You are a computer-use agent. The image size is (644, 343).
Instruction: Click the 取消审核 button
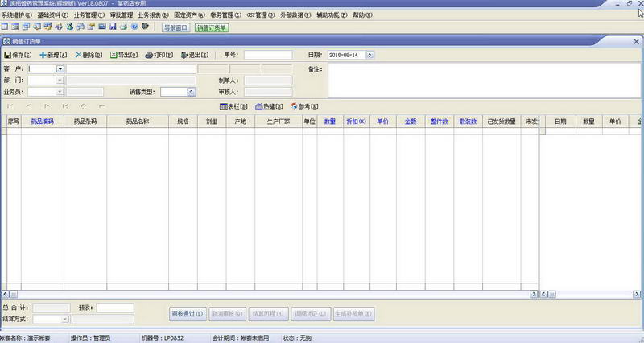pos(227,314)
